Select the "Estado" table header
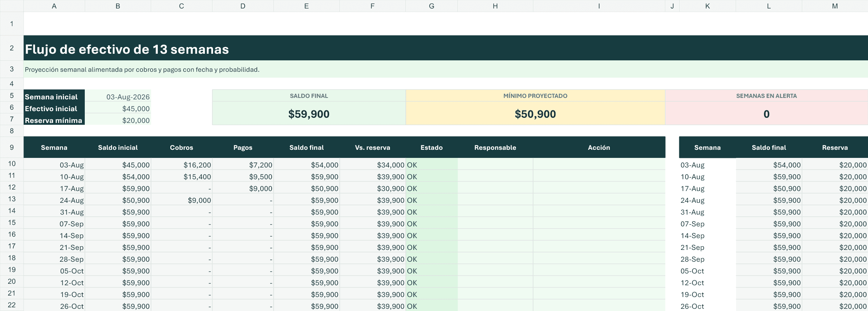 click(432, 148)
